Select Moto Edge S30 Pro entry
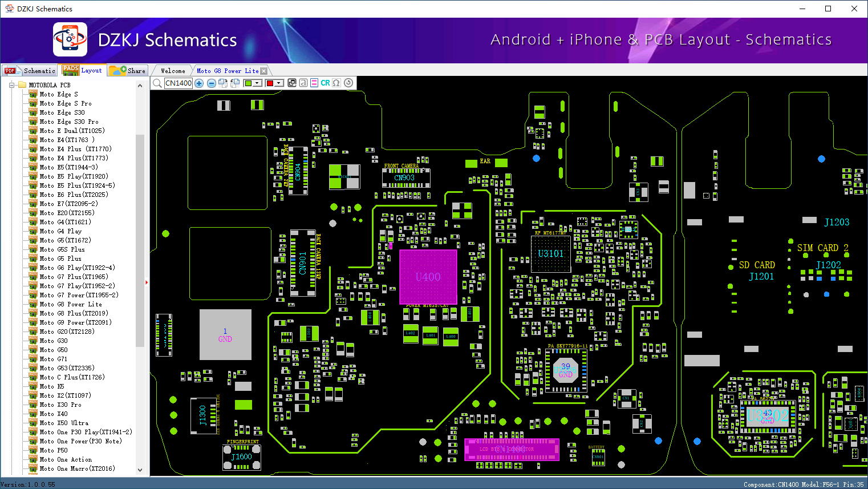The width and height of the screenshot is (868, 489). tap(69, 122)
